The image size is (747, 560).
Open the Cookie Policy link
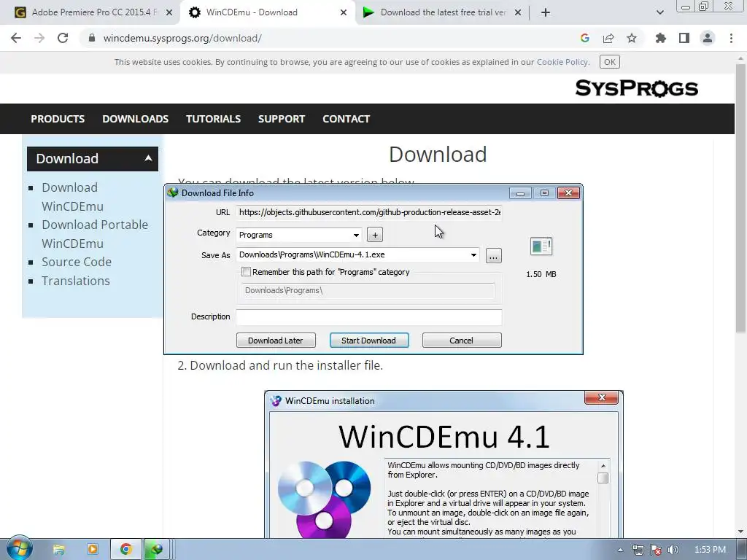coord(562,62)
